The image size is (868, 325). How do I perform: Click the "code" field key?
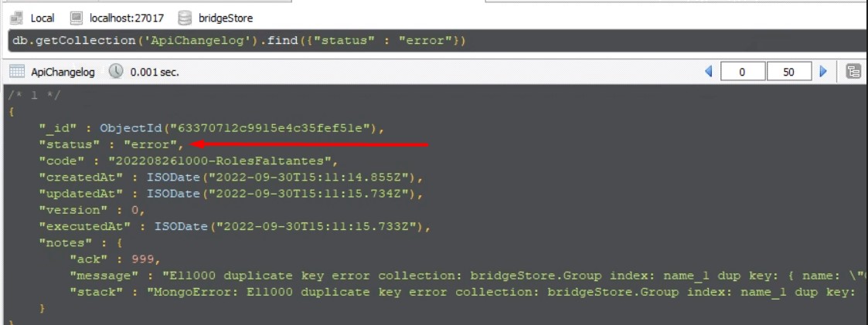pyautogui.click(x=61, y=161)
